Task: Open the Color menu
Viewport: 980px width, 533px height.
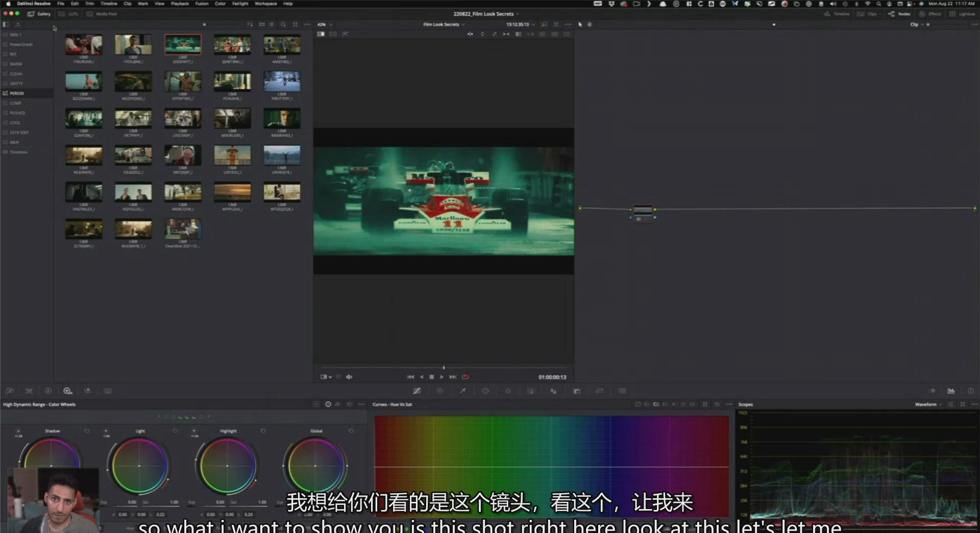Action: 220,4
